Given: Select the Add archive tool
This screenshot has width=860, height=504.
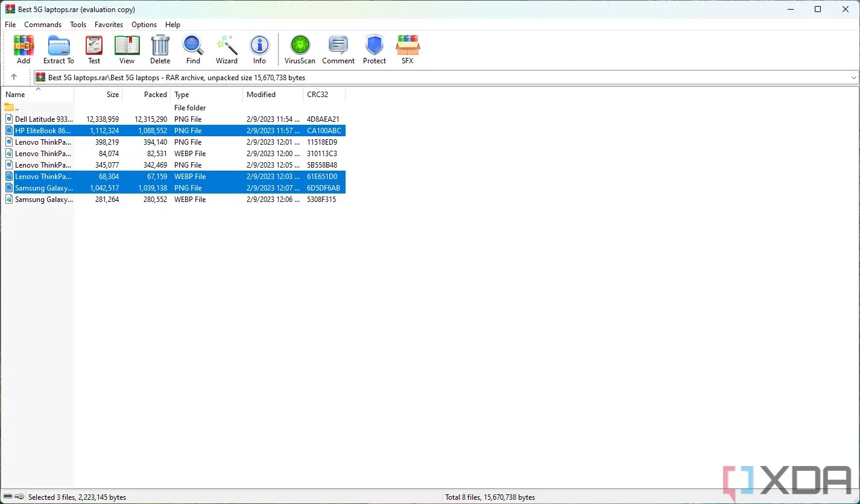Looking at the screenshot, I should click(x=24, y=49).
